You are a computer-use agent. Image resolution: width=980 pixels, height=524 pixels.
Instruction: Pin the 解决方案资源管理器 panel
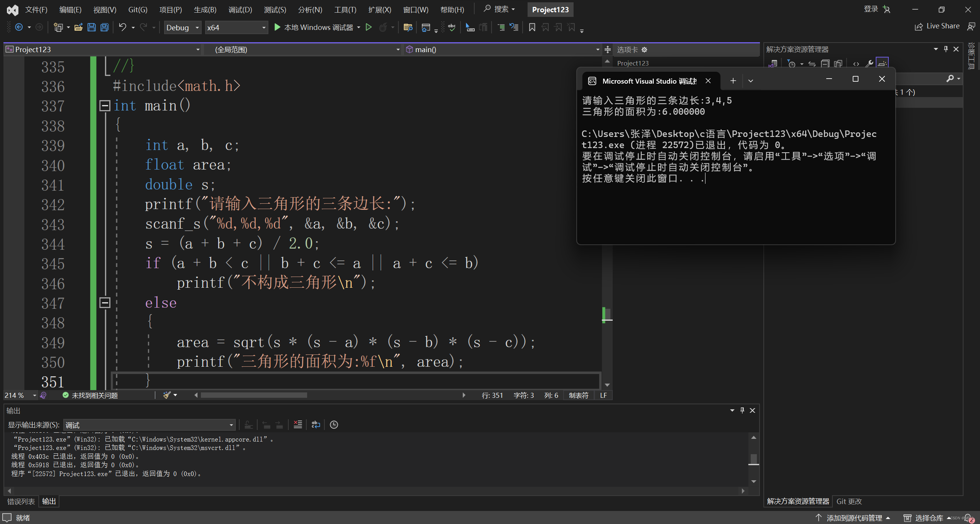coord(945,49)
